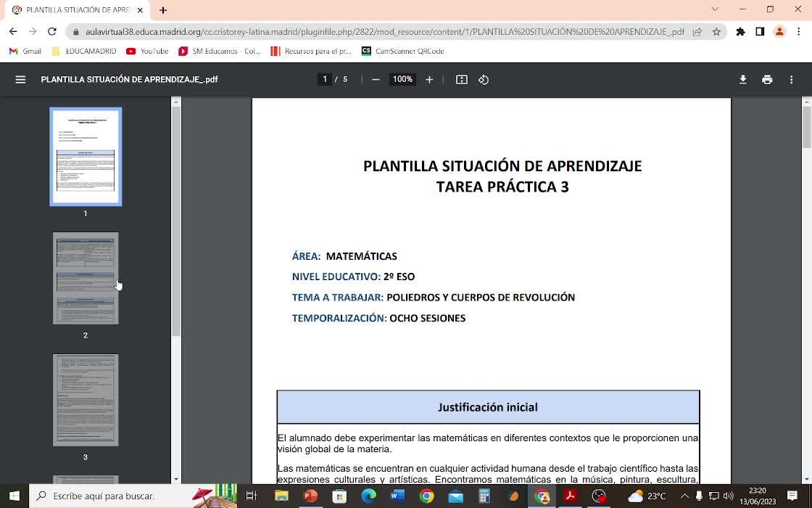812x508 pixels.
Task: Open volume control in tray
Action: [728, 496]
